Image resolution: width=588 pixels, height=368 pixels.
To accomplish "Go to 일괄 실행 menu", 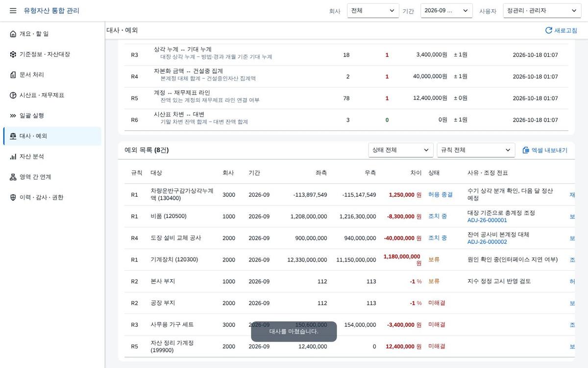I will pyautogui.click(x=52, y=116).
